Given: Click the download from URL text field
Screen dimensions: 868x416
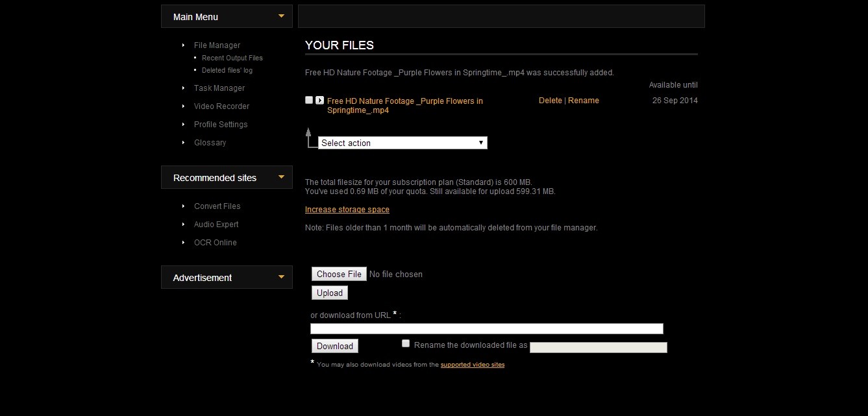Looking at the screenshot, I should click(486, 329).
